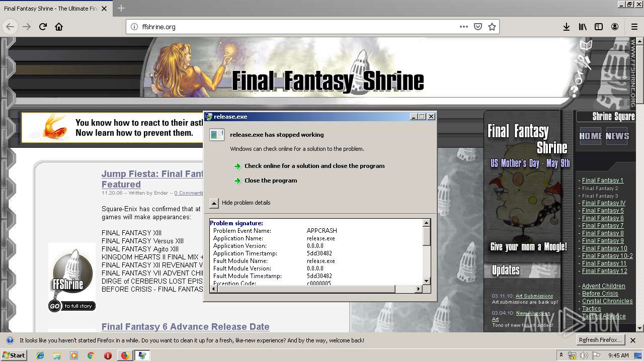The height and width of the screenshot is (362, 644).
Task: Click the asthma advertisement banner
Action: coord(113,128)
